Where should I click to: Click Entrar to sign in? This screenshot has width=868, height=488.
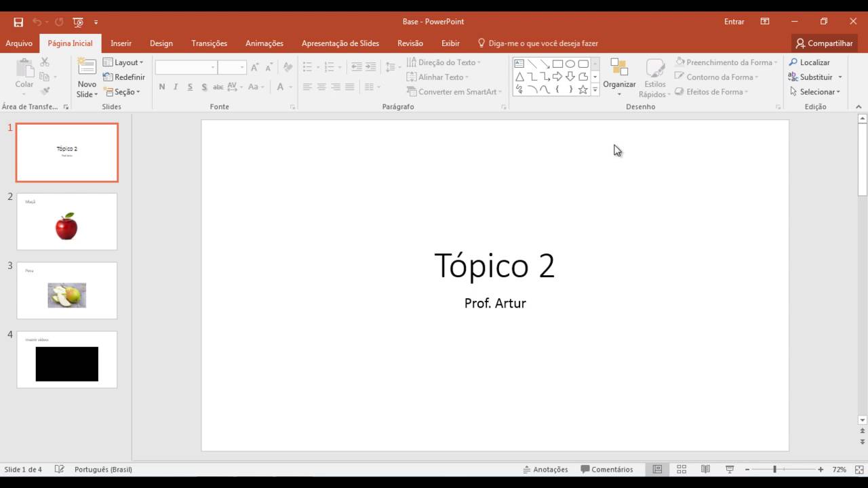point(734,22)
